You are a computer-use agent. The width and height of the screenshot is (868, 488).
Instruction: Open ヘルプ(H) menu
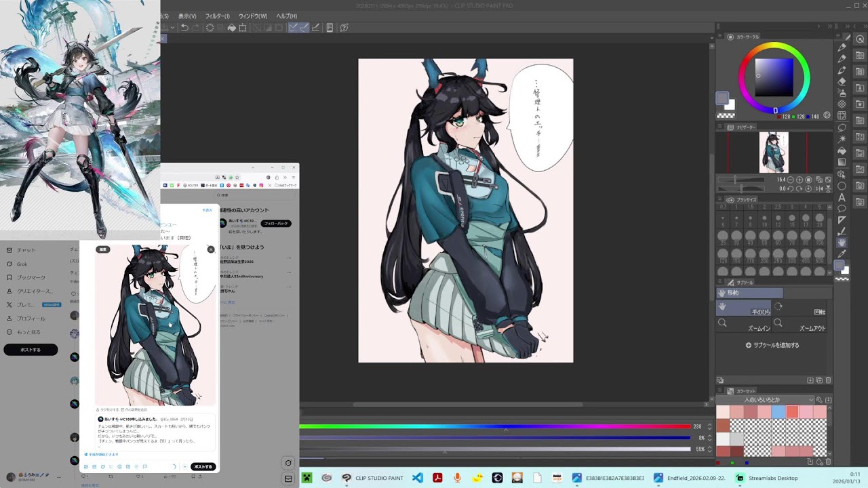click(x=286, y=16)
